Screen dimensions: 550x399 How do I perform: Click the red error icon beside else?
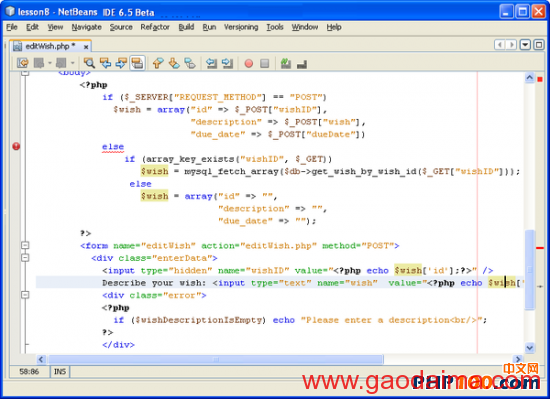(16, 146)
